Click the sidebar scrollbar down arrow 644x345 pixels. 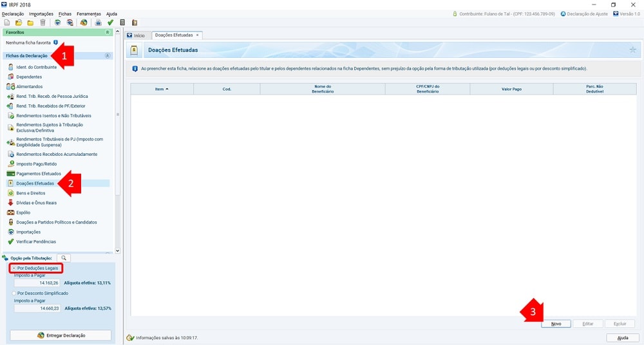click(x=117, y=250)
